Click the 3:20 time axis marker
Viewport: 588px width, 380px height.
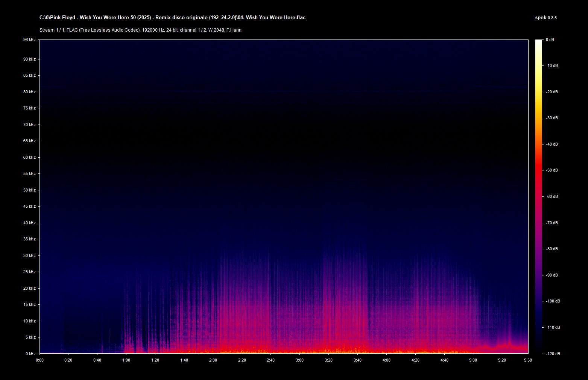(x=328, y=360)
